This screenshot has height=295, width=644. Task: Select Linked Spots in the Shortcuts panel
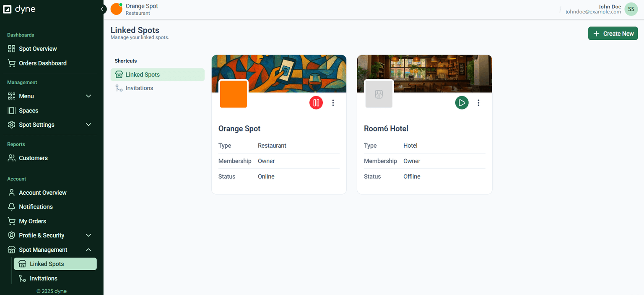pyautogui.click(x=143, y=75)
